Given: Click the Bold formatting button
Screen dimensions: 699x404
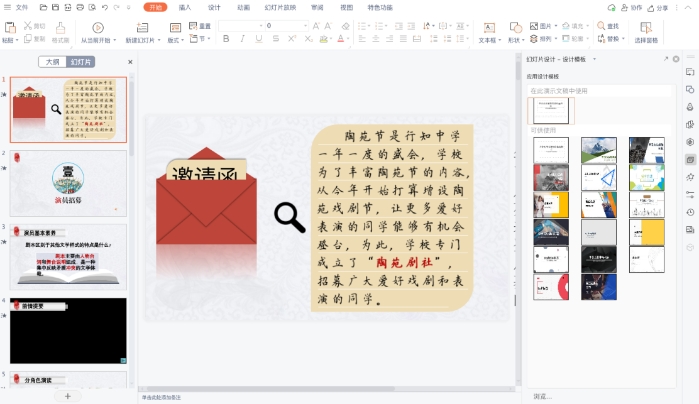Looking at the screenshot, I should pos(226,39).
